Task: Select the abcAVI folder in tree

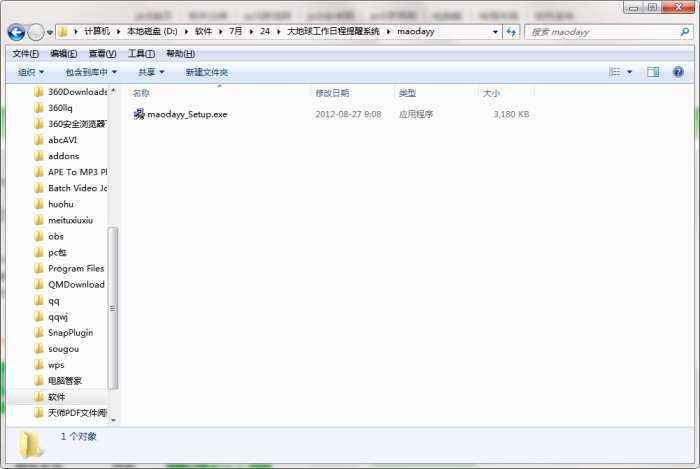Action: pos(56,140)
